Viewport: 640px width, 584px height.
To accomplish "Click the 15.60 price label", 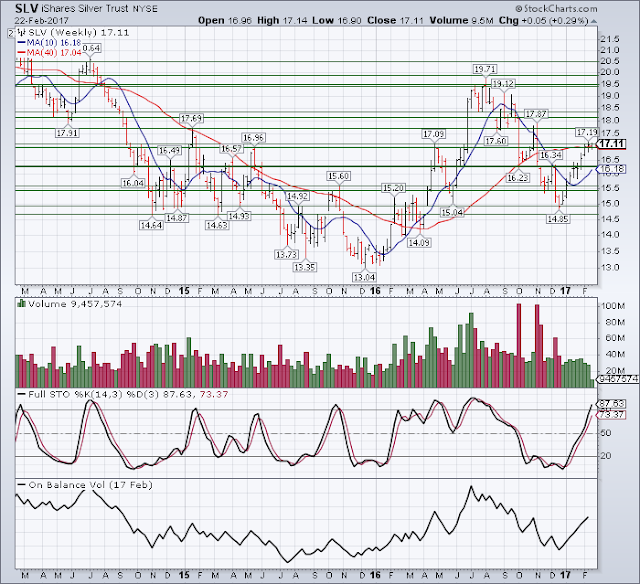I will (x=338, y=176).
